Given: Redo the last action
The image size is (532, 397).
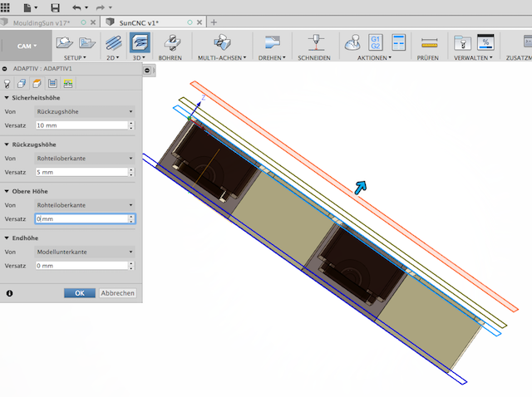Looking at the screenshot, I should [101, 7].
